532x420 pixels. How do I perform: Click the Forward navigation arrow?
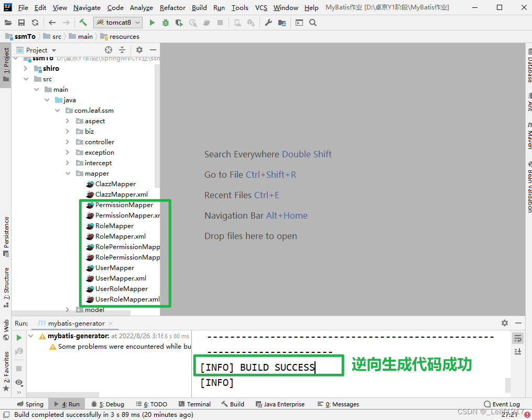(x=66, y=23)
